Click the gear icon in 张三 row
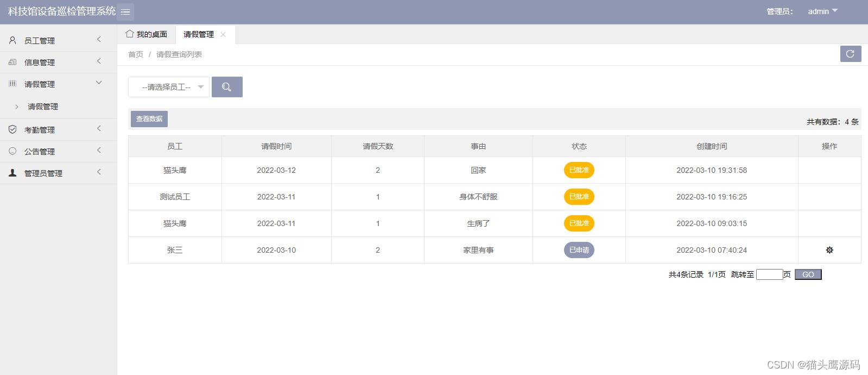This screenshot has height=375, width=868. (829, 250)
